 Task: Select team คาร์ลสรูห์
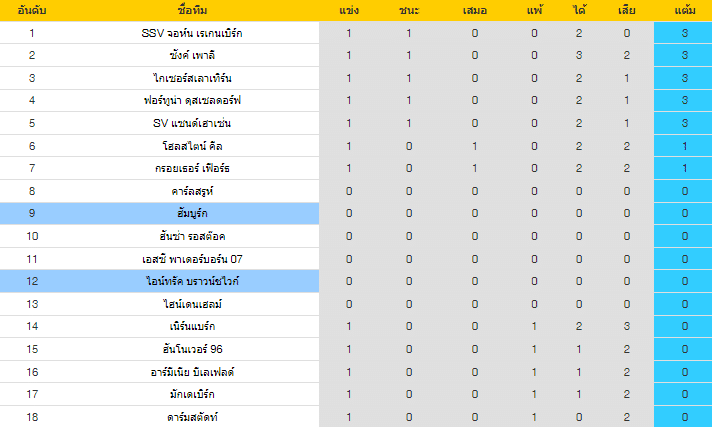(x=192, y=191)
